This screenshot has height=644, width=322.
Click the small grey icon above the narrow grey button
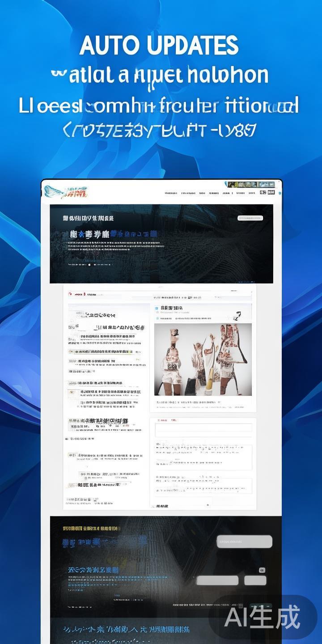[262, 570]
